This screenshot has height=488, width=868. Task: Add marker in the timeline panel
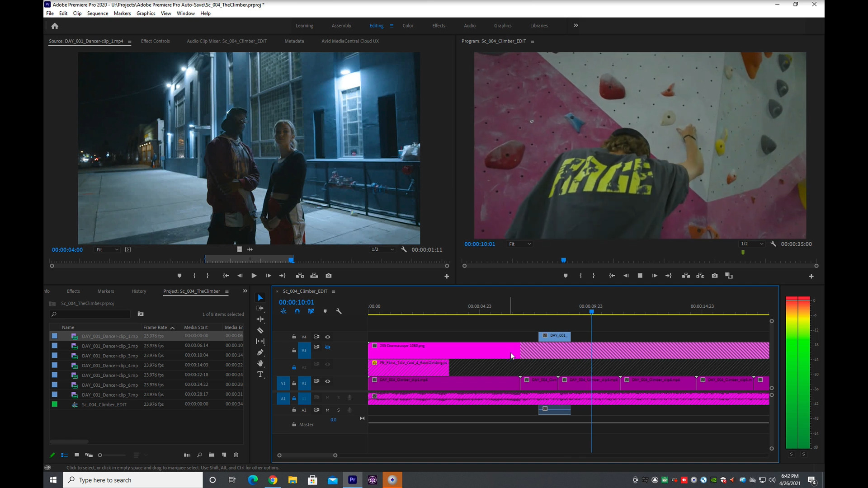pyautogui.click(x=325, y=311)
